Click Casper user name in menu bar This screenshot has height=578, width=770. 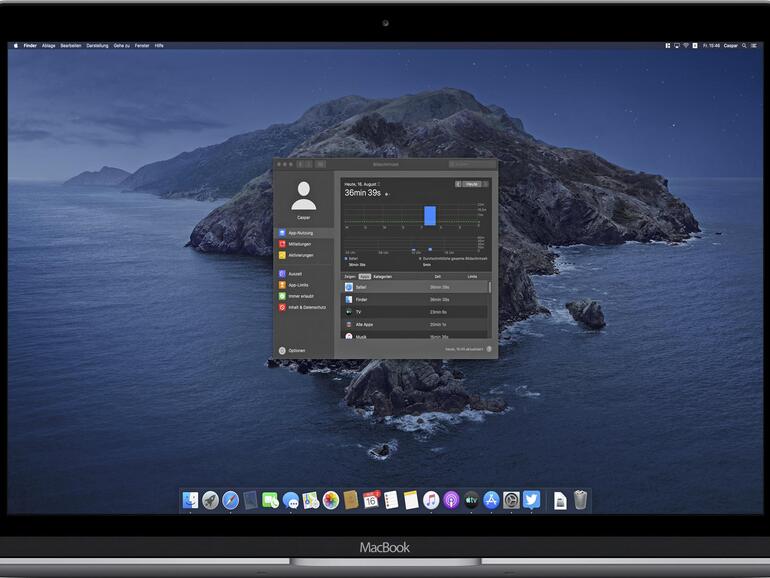730,45
